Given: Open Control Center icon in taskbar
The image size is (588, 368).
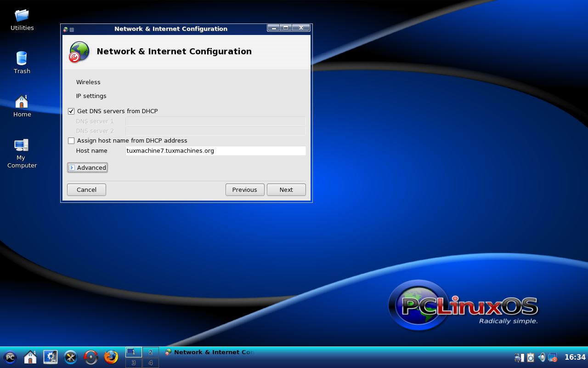Looking at the screenshot, I should [x=51, y=357].
